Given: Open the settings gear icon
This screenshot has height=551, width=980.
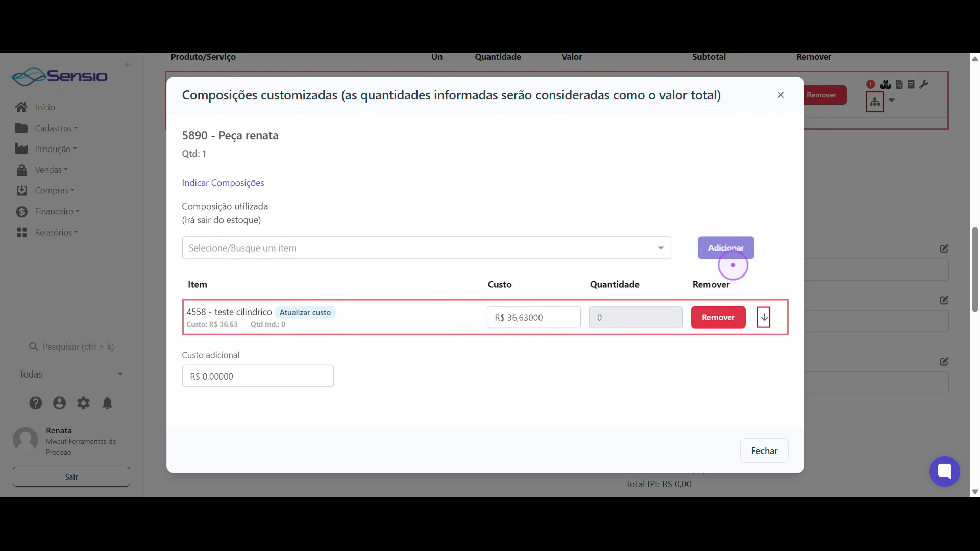Looking at the screenshot, I should [83, 403].
